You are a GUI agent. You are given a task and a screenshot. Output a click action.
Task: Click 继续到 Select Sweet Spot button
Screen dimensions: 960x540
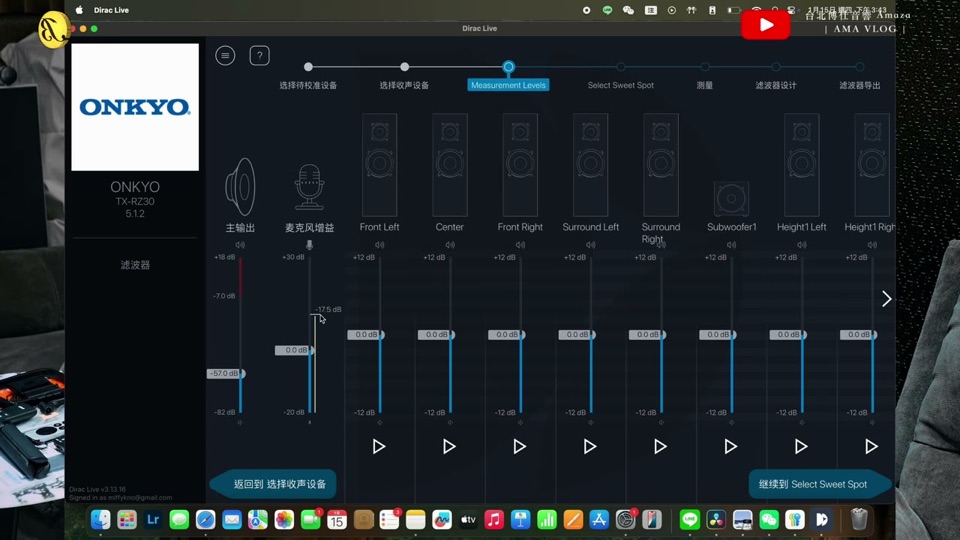[820, 484]
